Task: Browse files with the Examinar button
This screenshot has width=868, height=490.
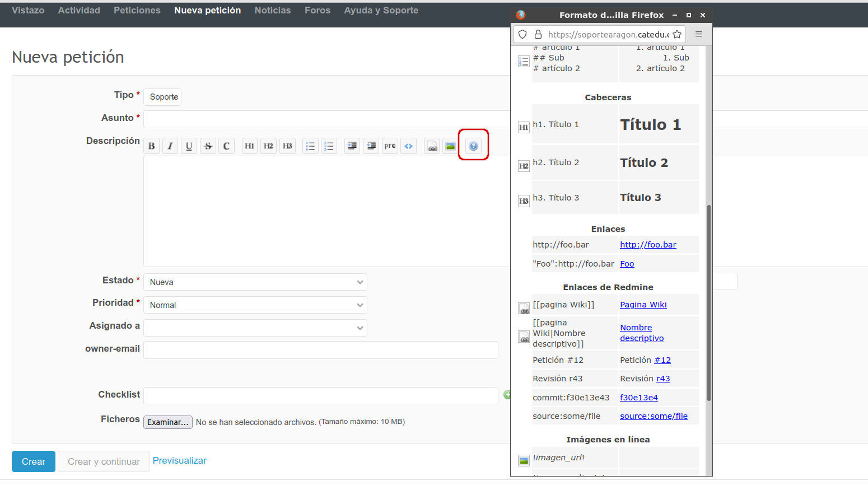Action: tap(168, 422)
